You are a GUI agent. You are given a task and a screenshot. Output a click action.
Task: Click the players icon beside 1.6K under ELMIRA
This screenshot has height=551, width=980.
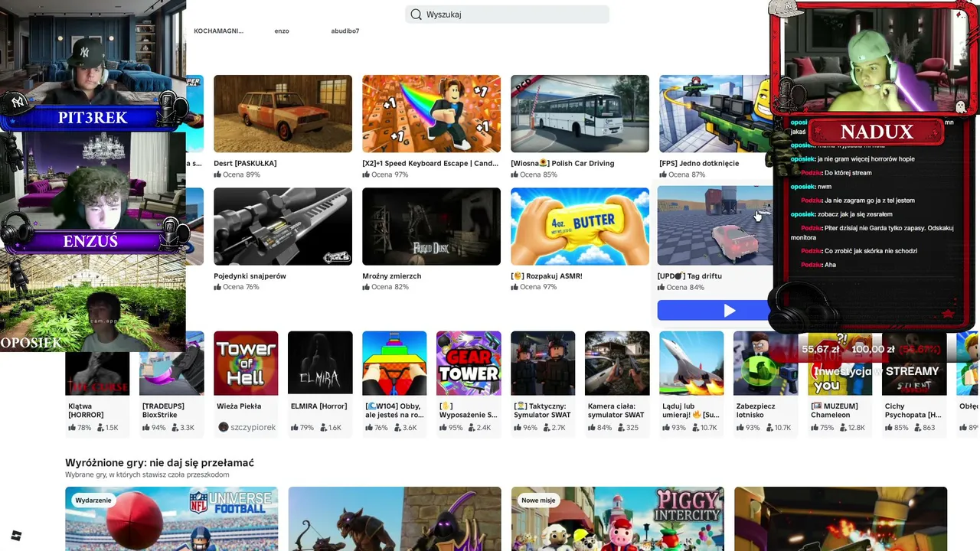click(322, 428)
